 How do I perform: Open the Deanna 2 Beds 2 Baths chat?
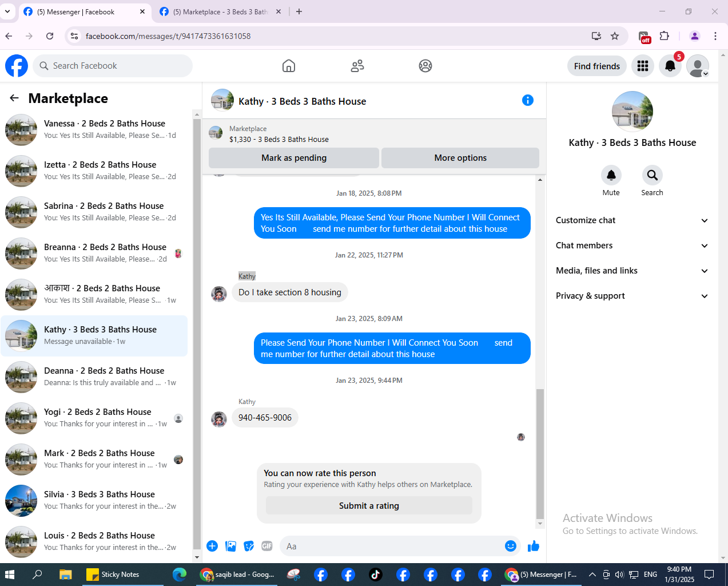pyautogui.click(x=94, y=377)
